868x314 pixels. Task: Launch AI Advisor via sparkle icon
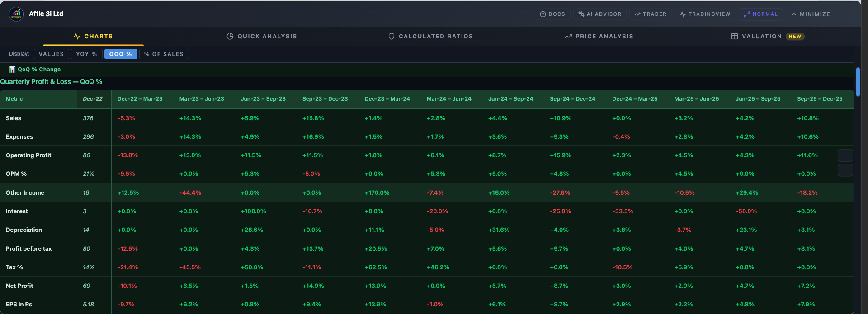pyautogui.click(x=581, y=14)
